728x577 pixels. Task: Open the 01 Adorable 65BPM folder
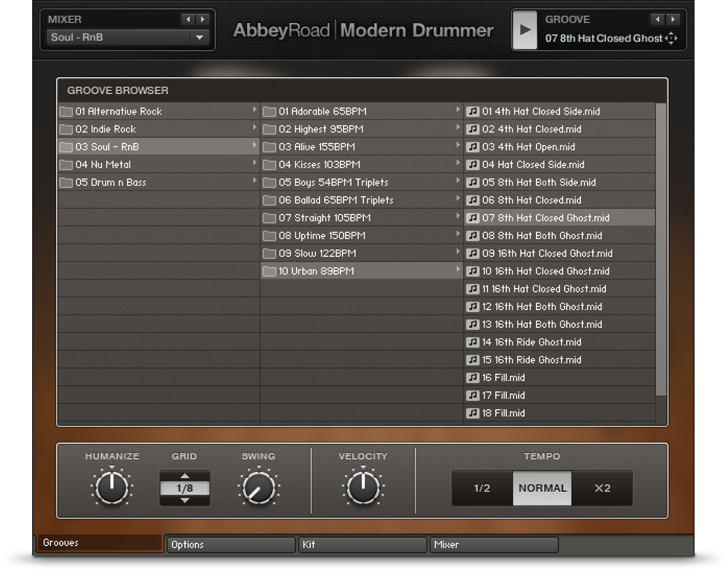point(361,111)
